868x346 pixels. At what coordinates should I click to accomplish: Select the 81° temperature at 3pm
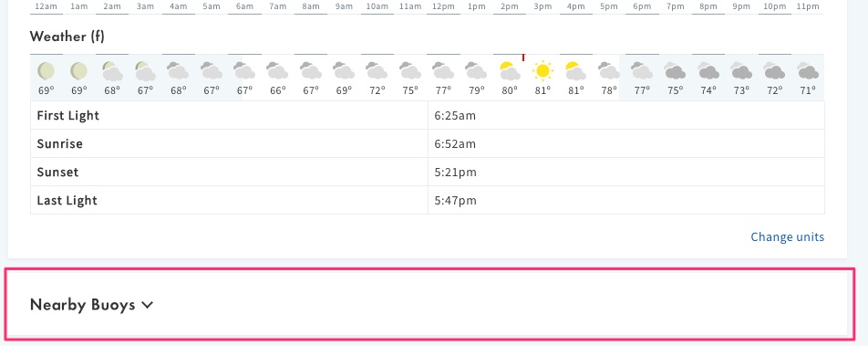click(542, 91)
